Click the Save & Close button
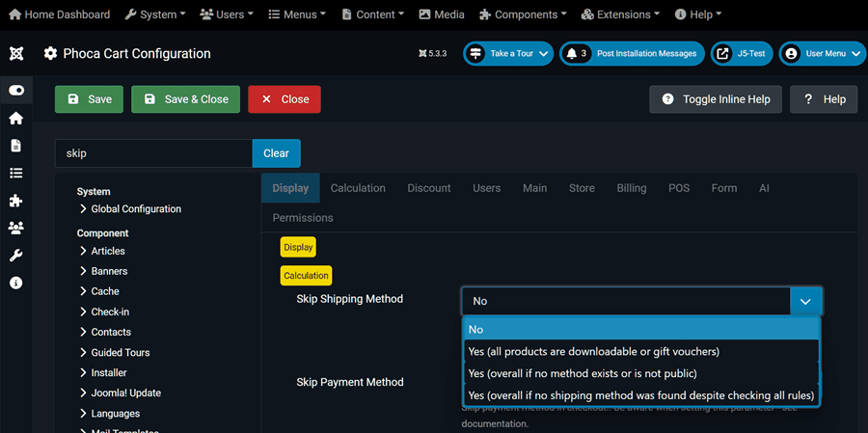 (x=186, y=99)
